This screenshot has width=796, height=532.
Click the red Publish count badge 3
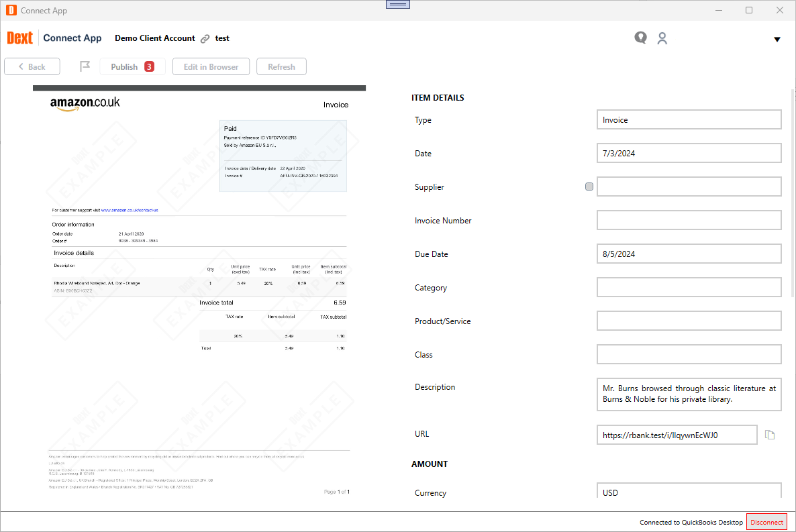tap(149, 66)
